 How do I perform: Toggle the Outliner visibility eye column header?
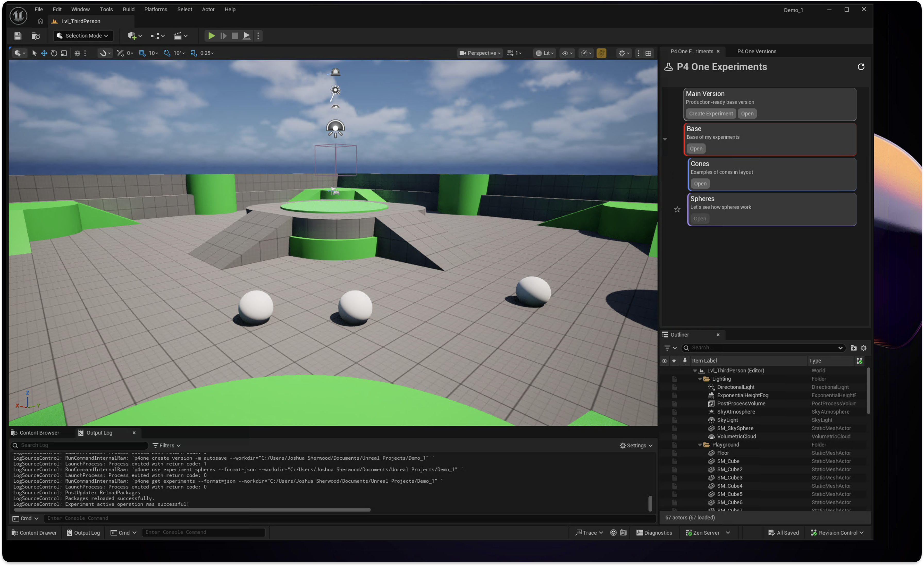click(664, 361)
